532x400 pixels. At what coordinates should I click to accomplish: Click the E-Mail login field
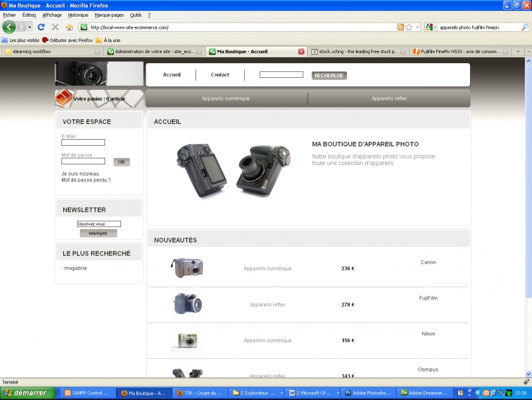83,142
